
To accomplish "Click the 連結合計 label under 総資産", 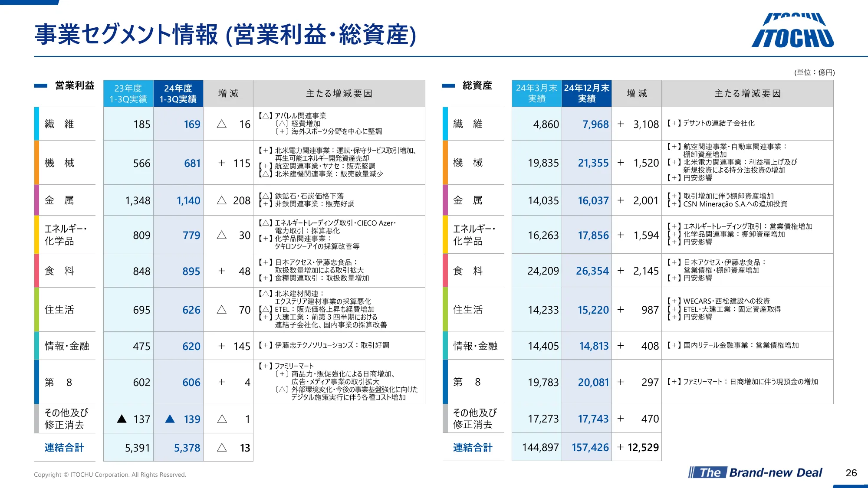I will coord(473,448).
